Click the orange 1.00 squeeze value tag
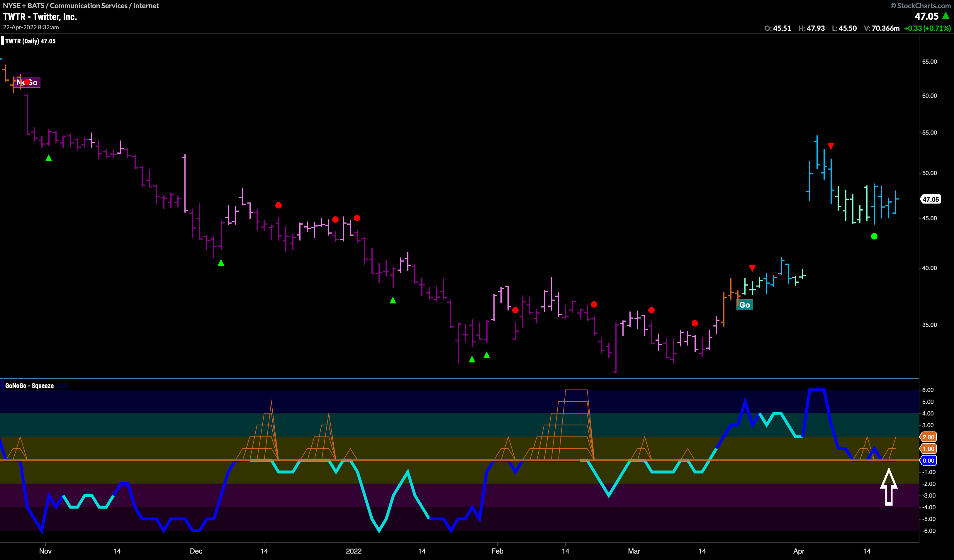Viewport: 954px width, 560px height. point(928,449)
